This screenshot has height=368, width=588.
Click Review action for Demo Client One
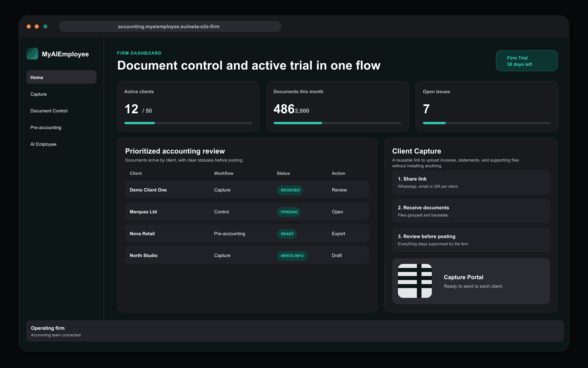pyautogui.click(x=339, y=190)
